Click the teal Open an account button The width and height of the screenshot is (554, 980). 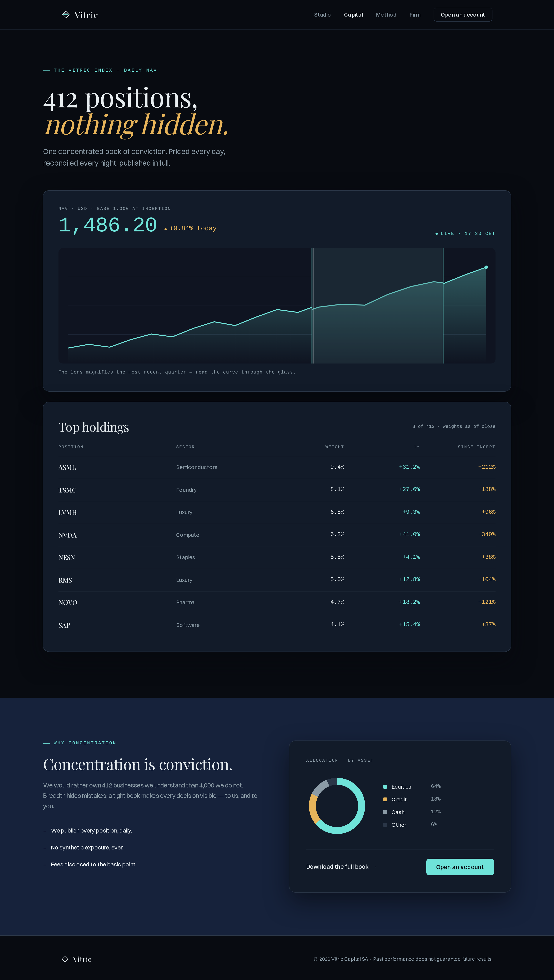tap(460, 867)
